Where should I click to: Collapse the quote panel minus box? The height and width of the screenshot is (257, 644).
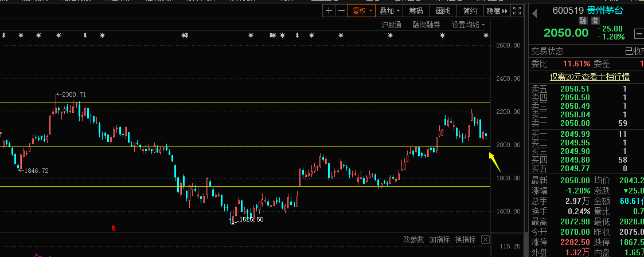(x=639, y=33)
